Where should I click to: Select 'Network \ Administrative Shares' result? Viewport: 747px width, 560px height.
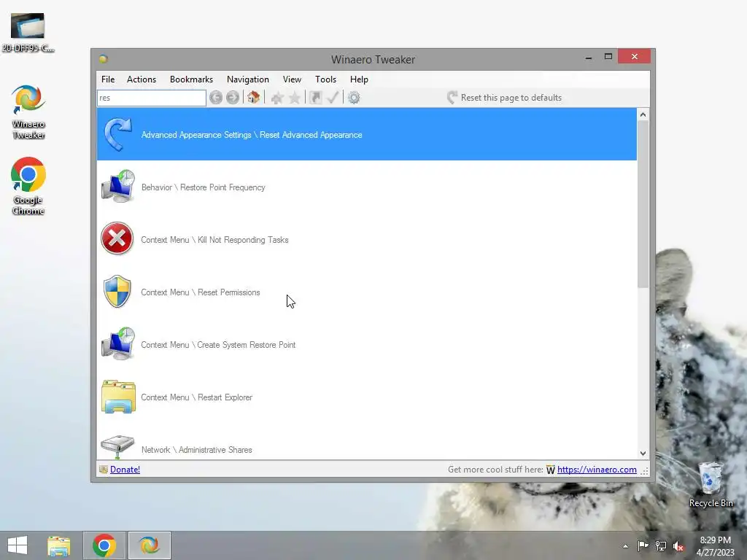(x=367, y=441)
